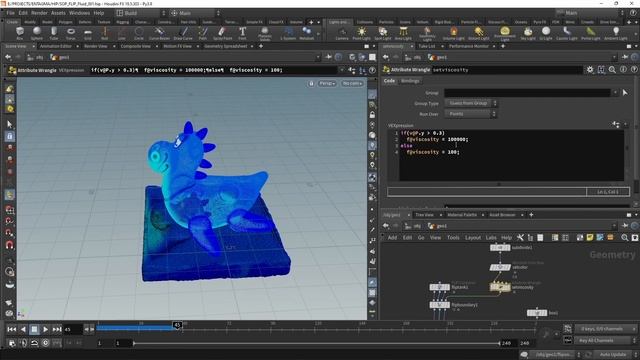Image resolution: width=640 pixels, height=360 pixels.
Task: Open the Main radial menu dropdown
Action: click(x=196, y=13)
